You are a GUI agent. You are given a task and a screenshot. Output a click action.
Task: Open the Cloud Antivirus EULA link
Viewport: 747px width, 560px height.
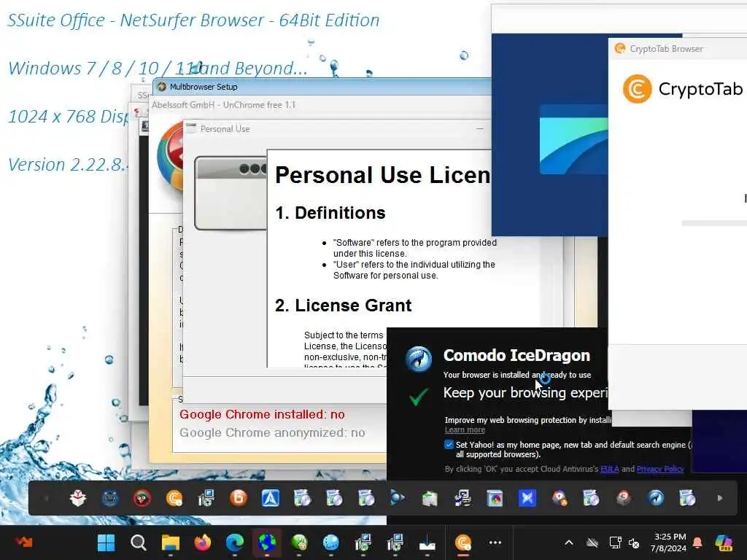[x=610, y=469]
